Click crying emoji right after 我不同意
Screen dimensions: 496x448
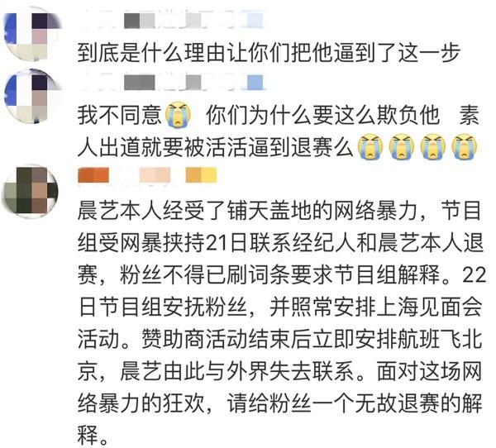(x=179, y=115)
